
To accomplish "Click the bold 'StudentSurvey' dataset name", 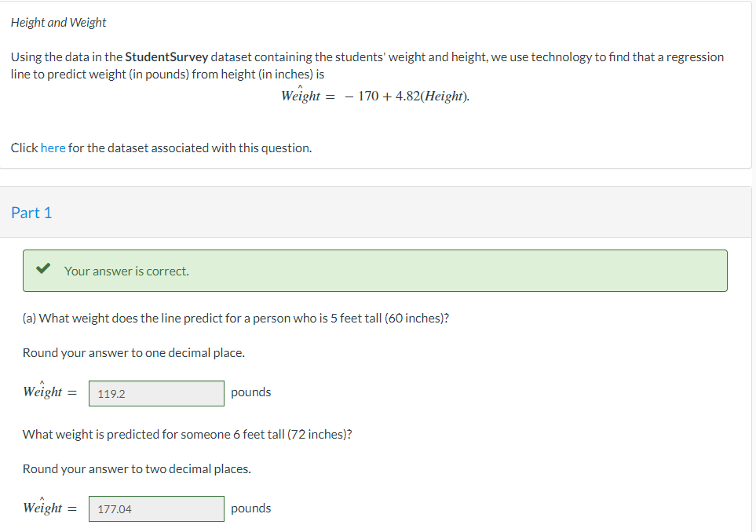I will pos(166,56).
